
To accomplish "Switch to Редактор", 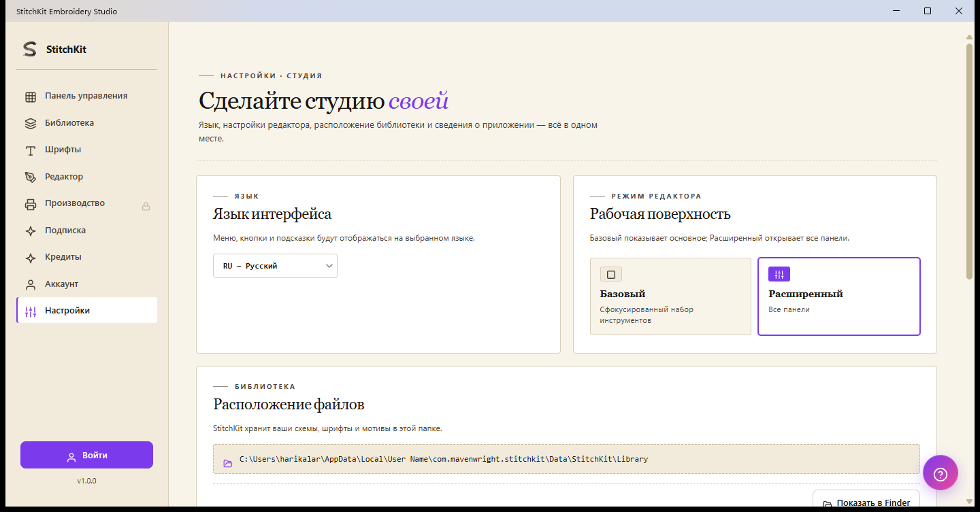I will click(87, 177).
